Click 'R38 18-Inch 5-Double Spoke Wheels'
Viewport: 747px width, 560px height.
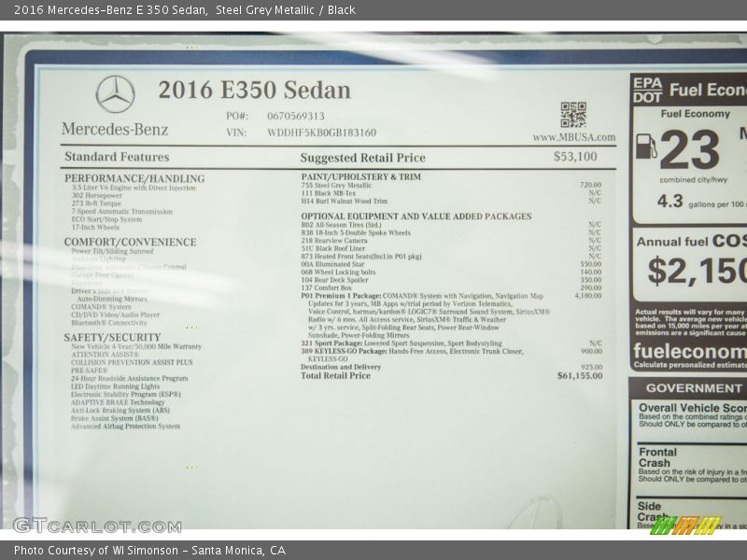(x=356, y=232)
